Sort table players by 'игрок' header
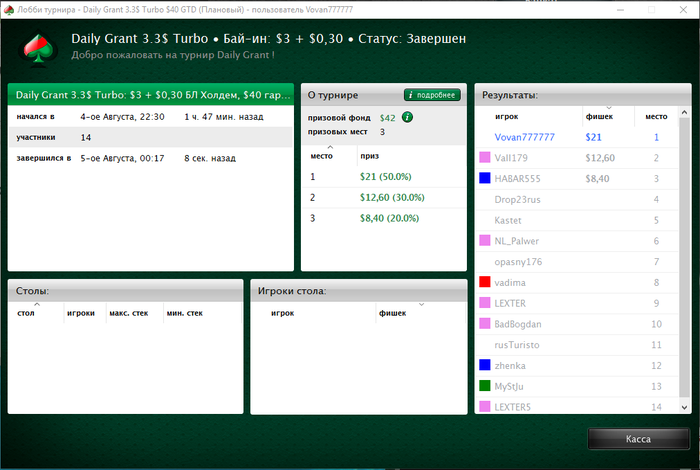The width and height of the screenshot is (700, 470). (314, 312)
